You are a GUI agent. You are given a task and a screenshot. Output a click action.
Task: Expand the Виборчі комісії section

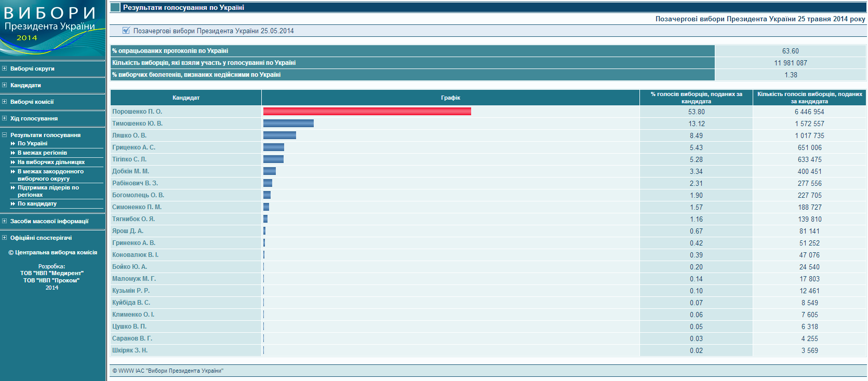4,101
